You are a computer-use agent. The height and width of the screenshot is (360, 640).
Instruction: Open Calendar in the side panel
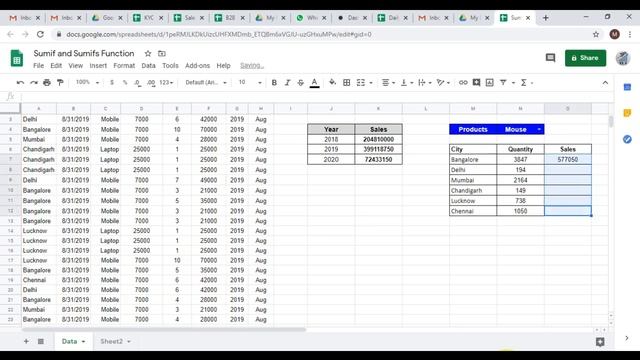point(627,87)
